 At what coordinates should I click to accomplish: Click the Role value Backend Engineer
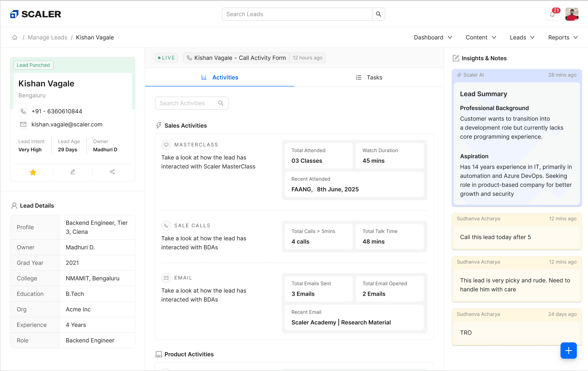(90, 340)
